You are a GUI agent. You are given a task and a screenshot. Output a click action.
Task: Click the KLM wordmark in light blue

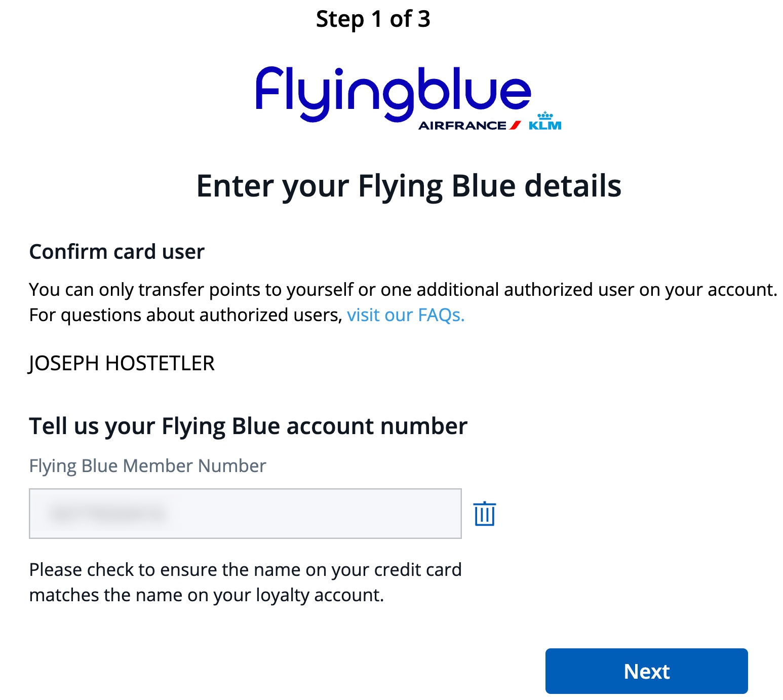pyautogui.click(x=544, y=125)
